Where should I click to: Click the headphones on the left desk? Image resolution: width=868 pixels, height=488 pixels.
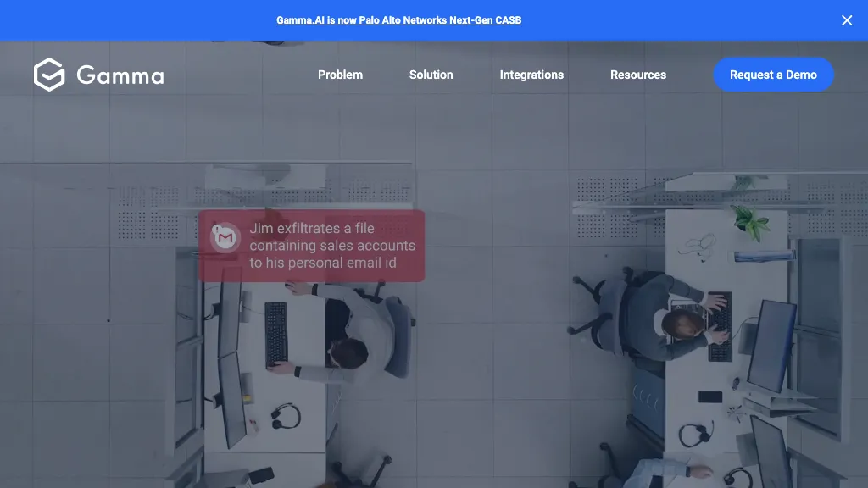285,415
